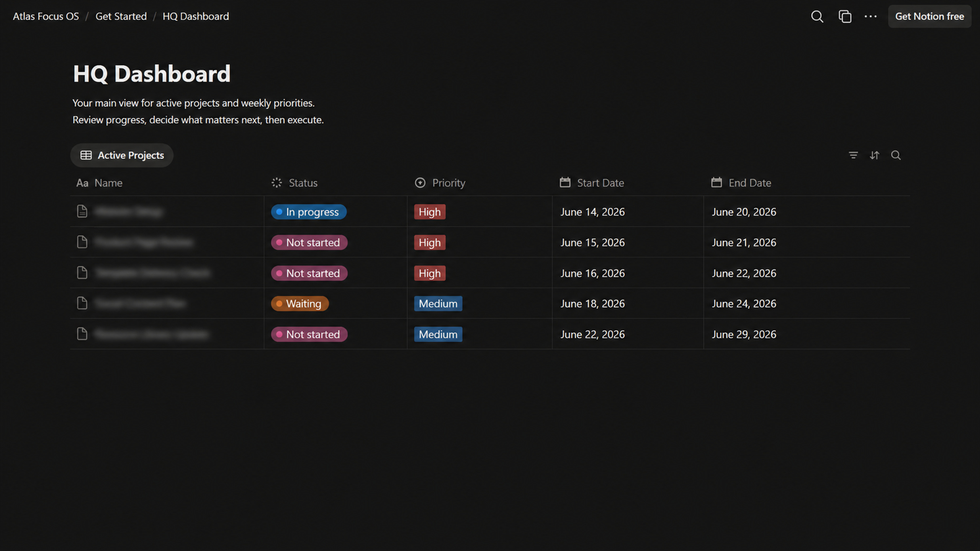Viewport: 980px width, 551px height.
Task: Open the database filter icon
Action: [x=853, y=155]
